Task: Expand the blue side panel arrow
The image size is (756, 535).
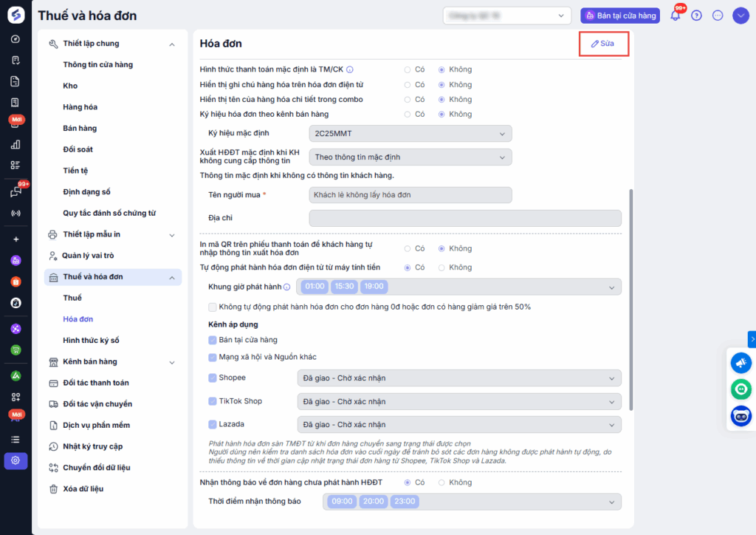Action: pyautogui.click(x=752, y=339)
